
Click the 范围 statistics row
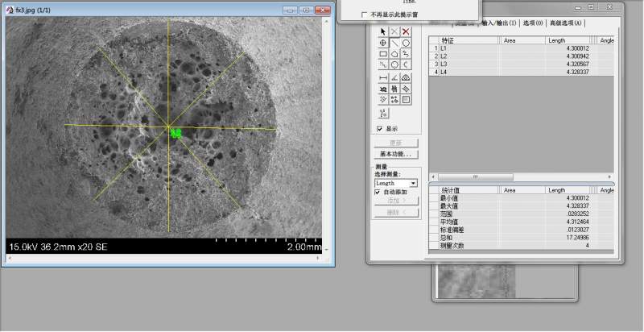tap(522, 214)
